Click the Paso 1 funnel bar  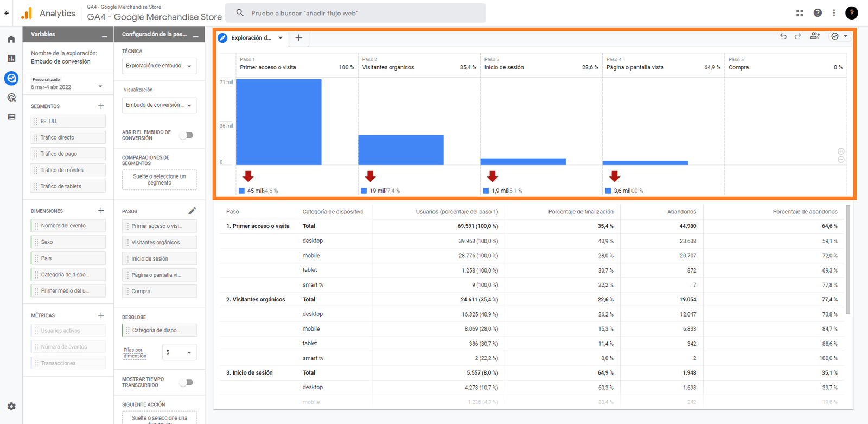click(x=279, y=122)
